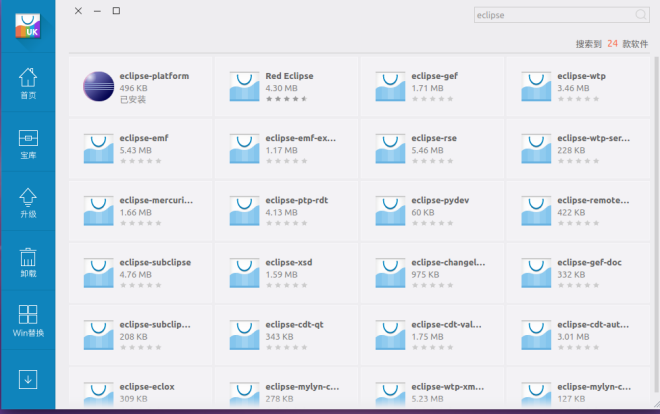This screenshot has height=414, width=660.
Task: Open the Win替换 grid icon
Action: pyautogui.click(x=28, y=315)
